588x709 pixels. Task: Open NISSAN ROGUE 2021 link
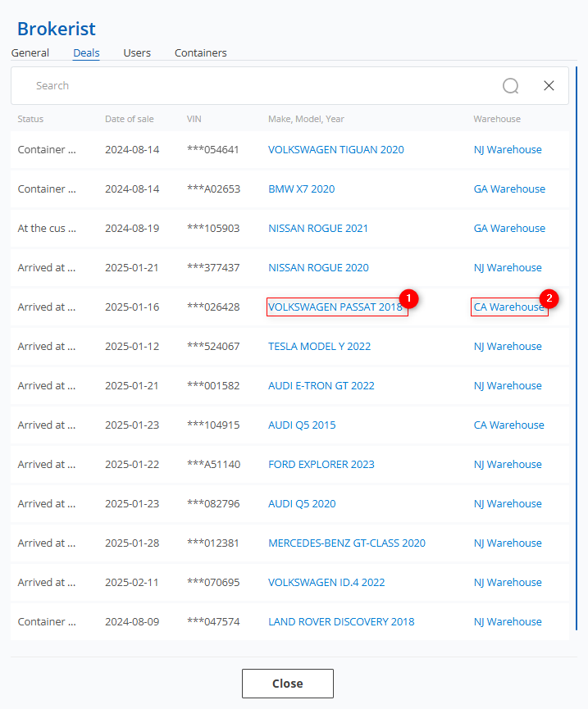point(318,229)
